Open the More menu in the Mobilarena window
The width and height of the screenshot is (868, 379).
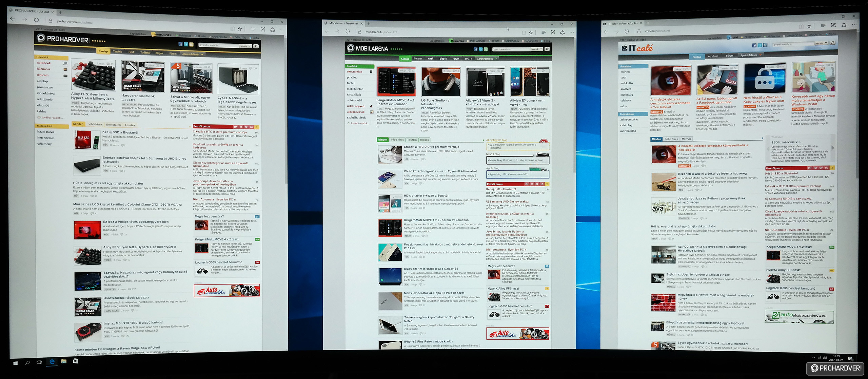coord(572,33)
